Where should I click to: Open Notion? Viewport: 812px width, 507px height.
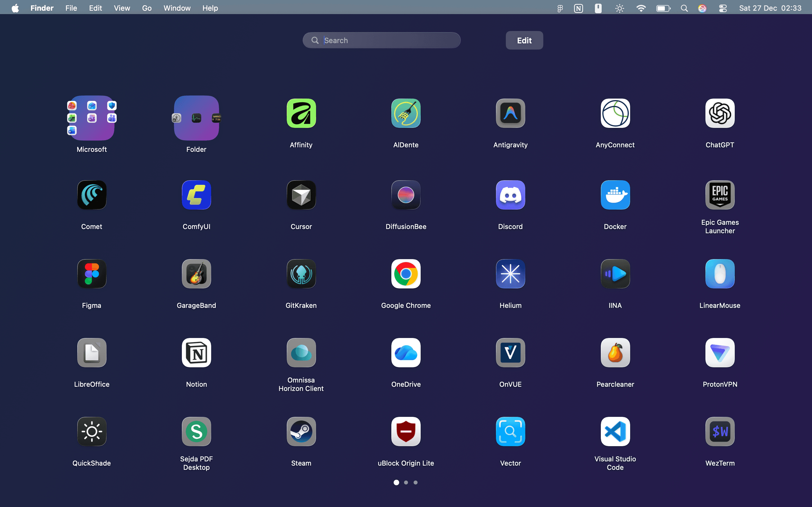196,353
